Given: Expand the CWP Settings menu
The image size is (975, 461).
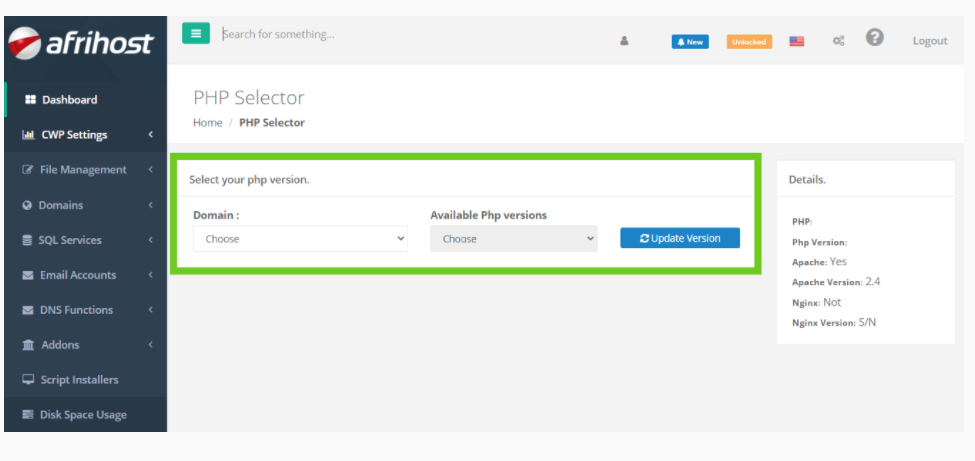Looking at the screenshot, I should pos(85,135).
